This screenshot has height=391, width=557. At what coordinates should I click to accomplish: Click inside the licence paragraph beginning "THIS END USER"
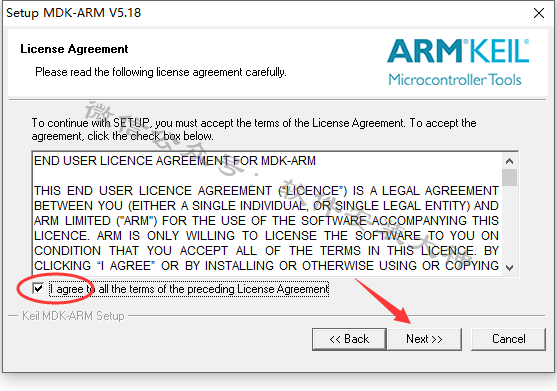point(266,228)
